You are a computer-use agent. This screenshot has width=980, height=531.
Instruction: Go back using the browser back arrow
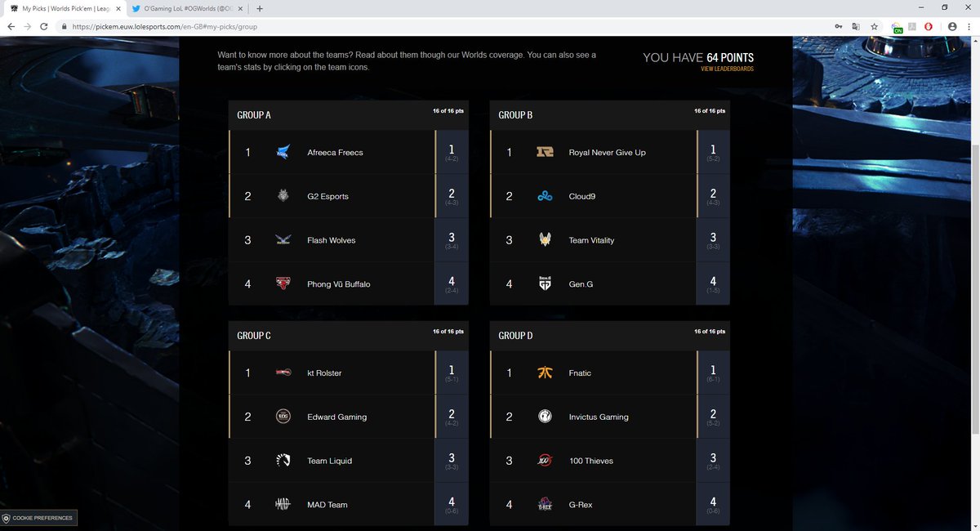tap(10, 26)
